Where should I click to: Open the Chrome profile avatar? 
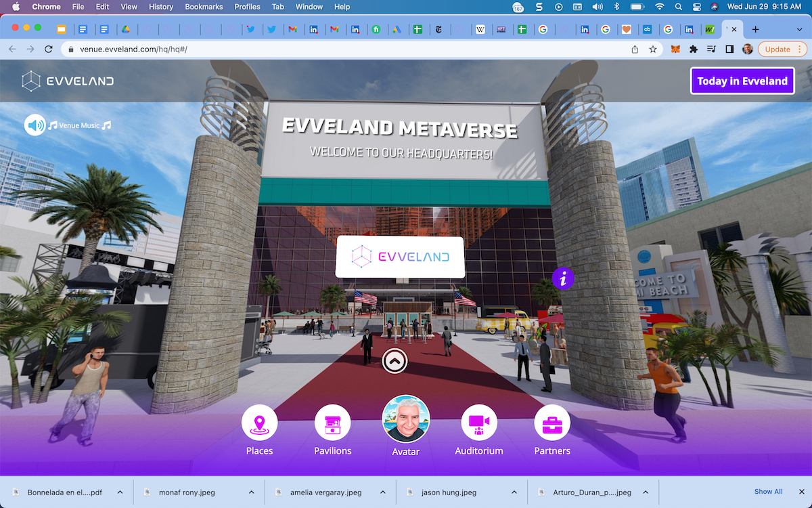[747, 49]
